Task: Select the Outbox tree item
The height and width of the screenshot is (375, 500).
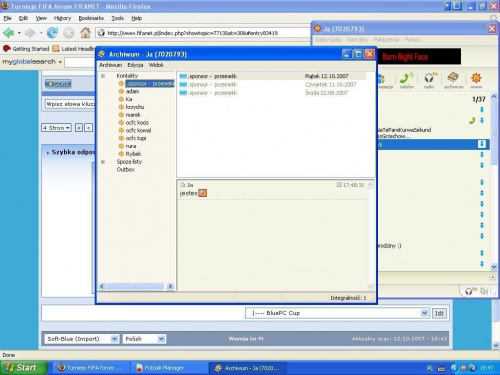Action: [x=126, y=169]
